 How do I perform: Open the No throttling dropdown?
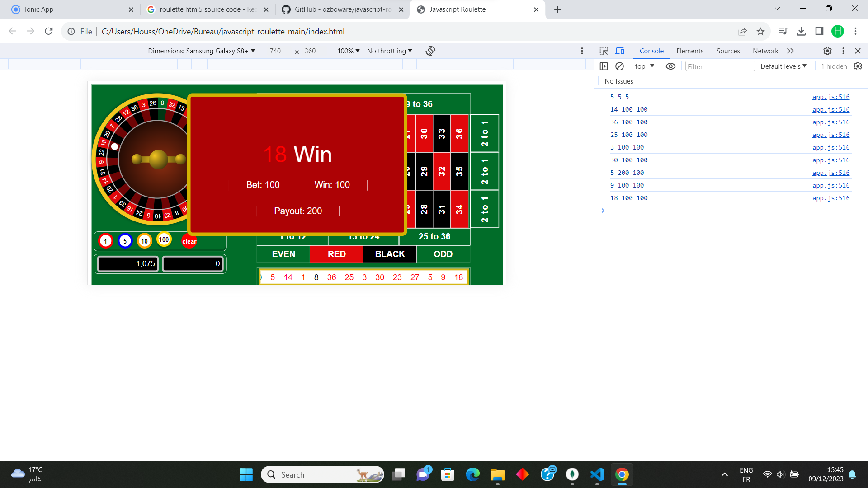[389, 51]
